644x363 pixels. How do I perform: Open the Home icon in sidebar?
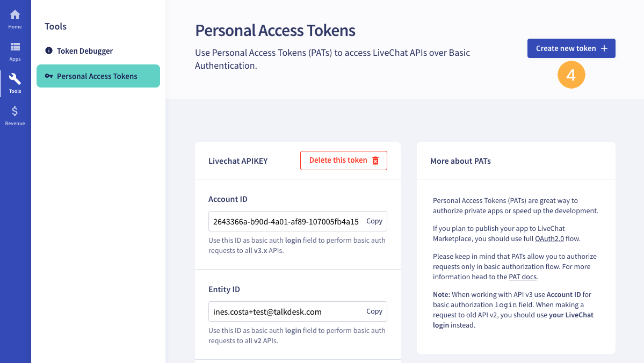pos(15,15)
